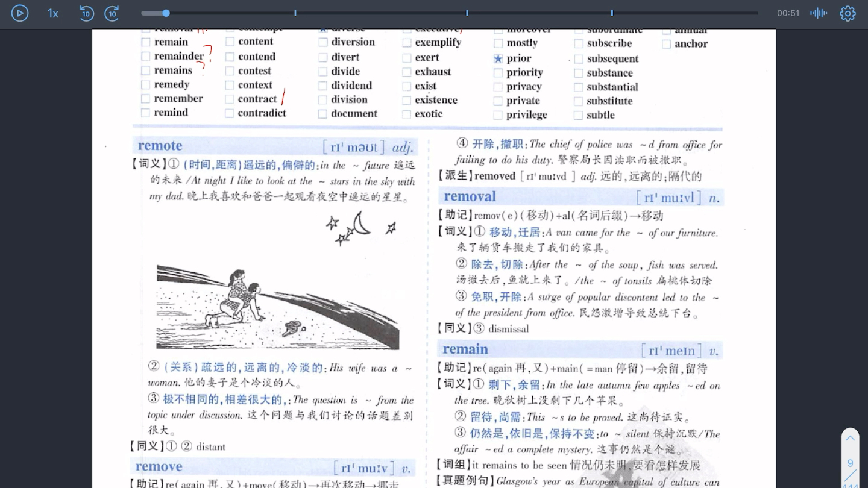The height and width of the screenshot is (488, 868).
Task: Click the synonym 'dismissal'
Action: click(508, 329)
